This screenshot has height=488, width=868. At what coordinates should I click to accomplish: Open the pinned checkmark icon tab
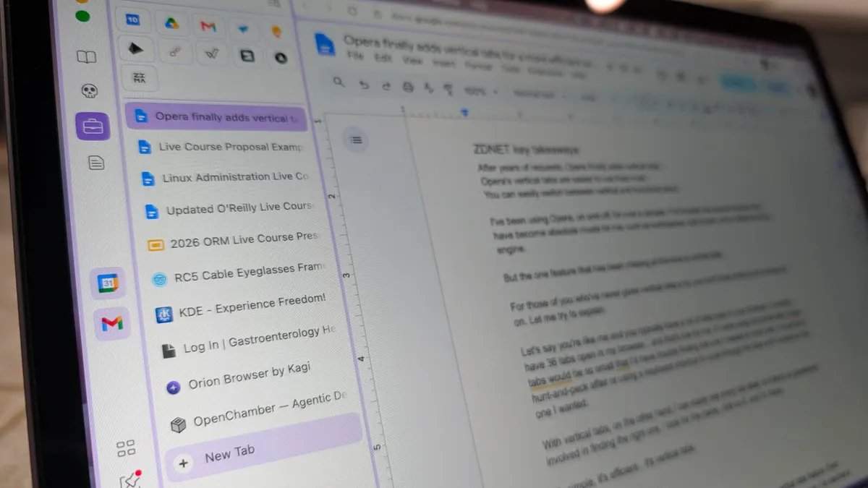211,53
